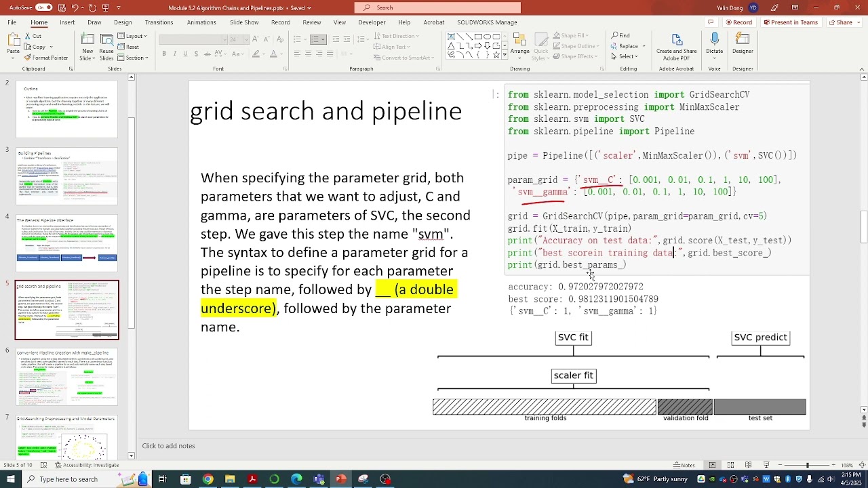Click the Arrange button
Viewport: 868px width, 488px height.
point(520,46)
